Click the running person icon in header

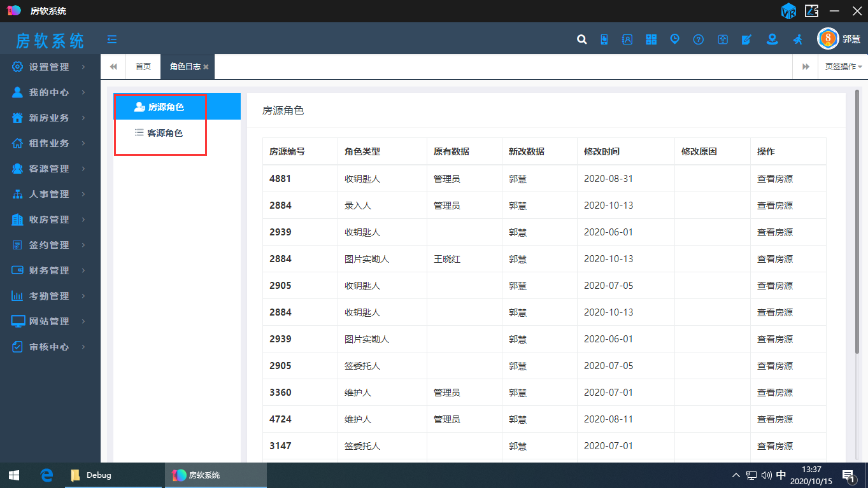797,39
